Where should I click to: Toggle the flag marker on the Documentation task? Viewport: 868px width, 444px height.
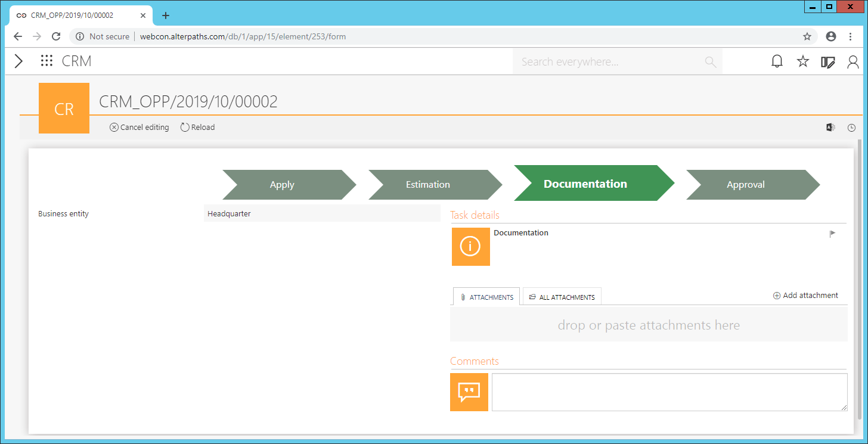point(832,233)
